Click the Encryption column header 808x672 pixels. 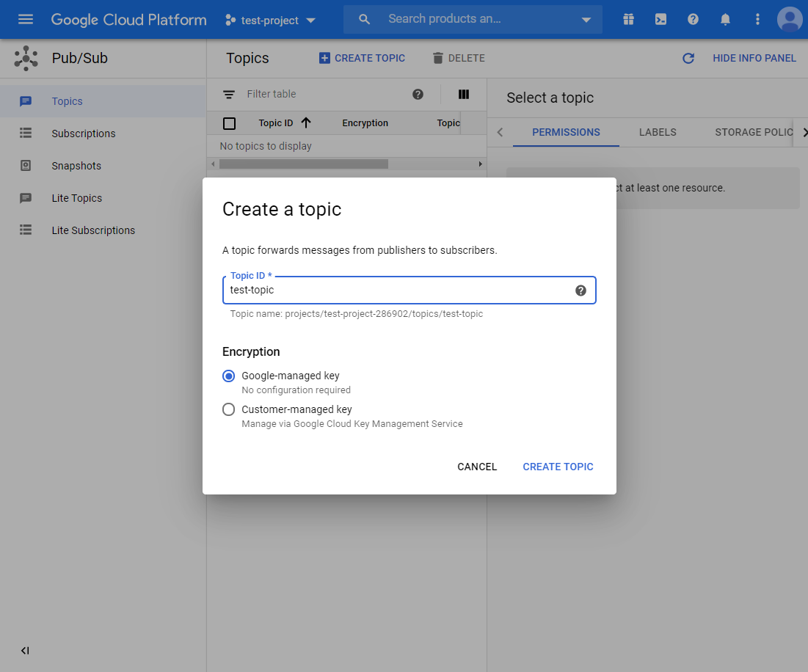pos(365,123)
